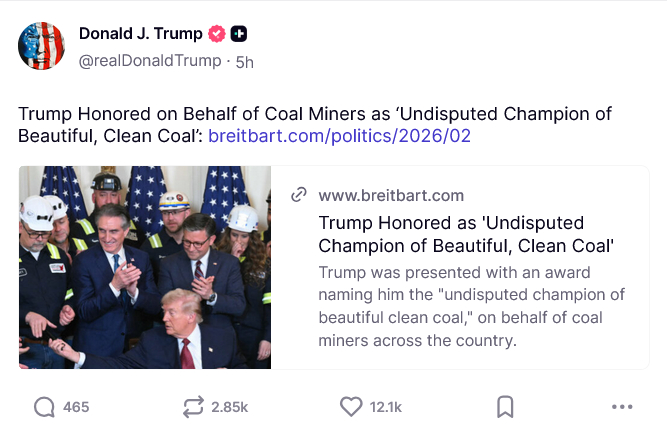667x442 pixels.
Task: Open the profile avatar picture
Action: click(42, 46)
